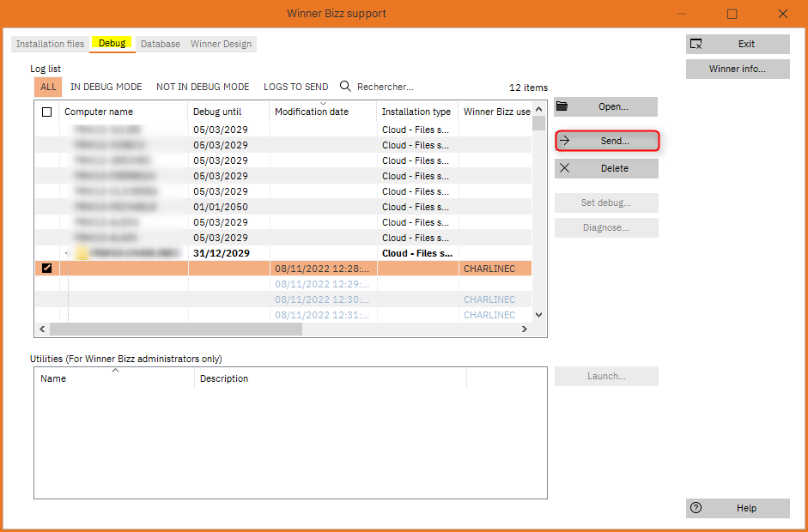Sort by Installation type column header
Viewport: 808px width, 532px height.
click(x=417, y=112)
